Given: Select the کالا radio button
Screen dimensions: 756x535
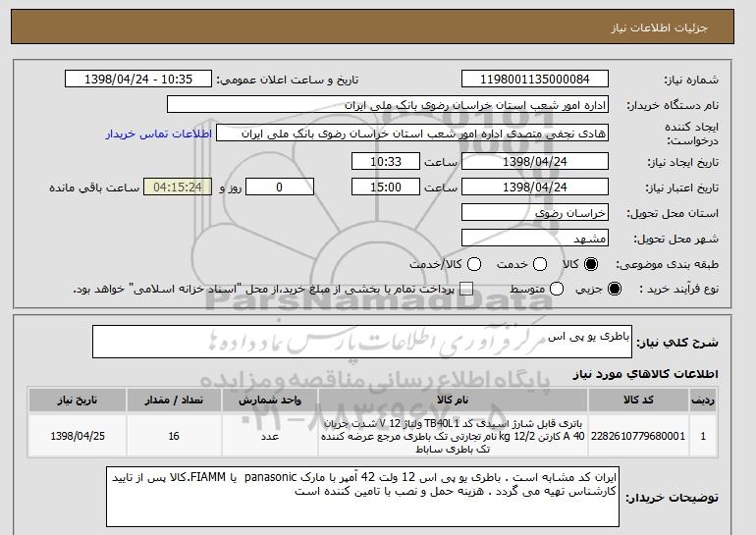Looking at the screenshot, I should (591, 264).
